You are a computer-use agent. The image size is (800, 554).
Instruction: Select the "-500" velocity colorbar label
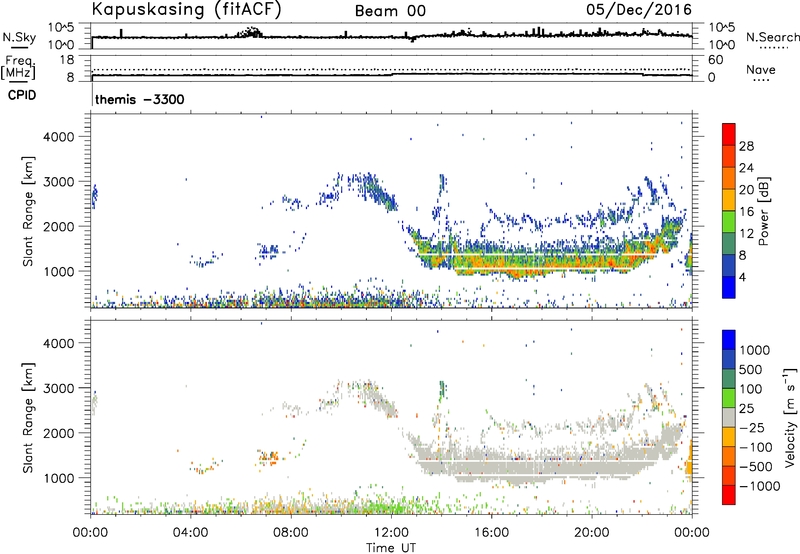coord(756,467)
